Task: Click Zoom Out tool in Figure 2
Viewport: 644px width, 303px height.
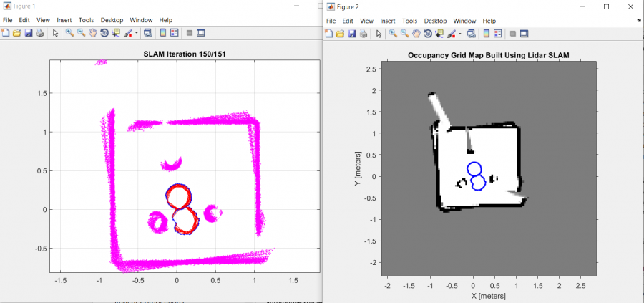Action: click(404, 33)
